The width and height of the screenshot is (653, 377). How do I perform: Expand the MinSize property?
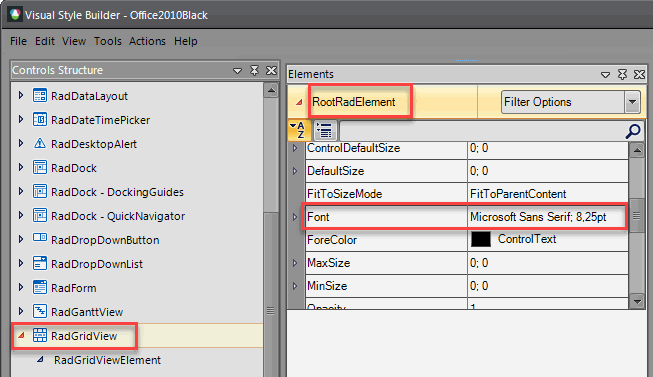click(295, 286)
